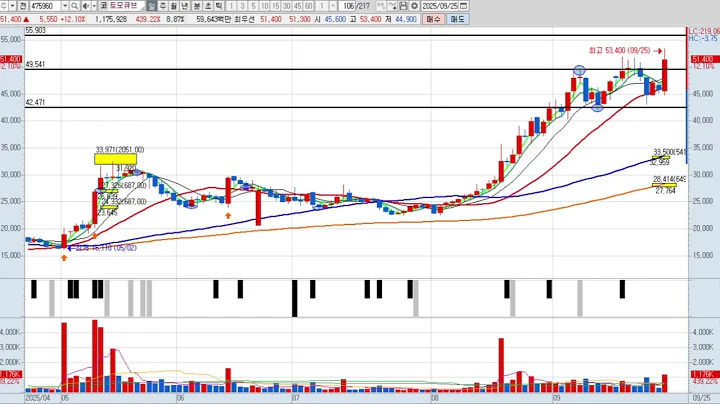Click the 49,541 horizontal line label
Screen dimensions: 720x404
click(35, 65)
